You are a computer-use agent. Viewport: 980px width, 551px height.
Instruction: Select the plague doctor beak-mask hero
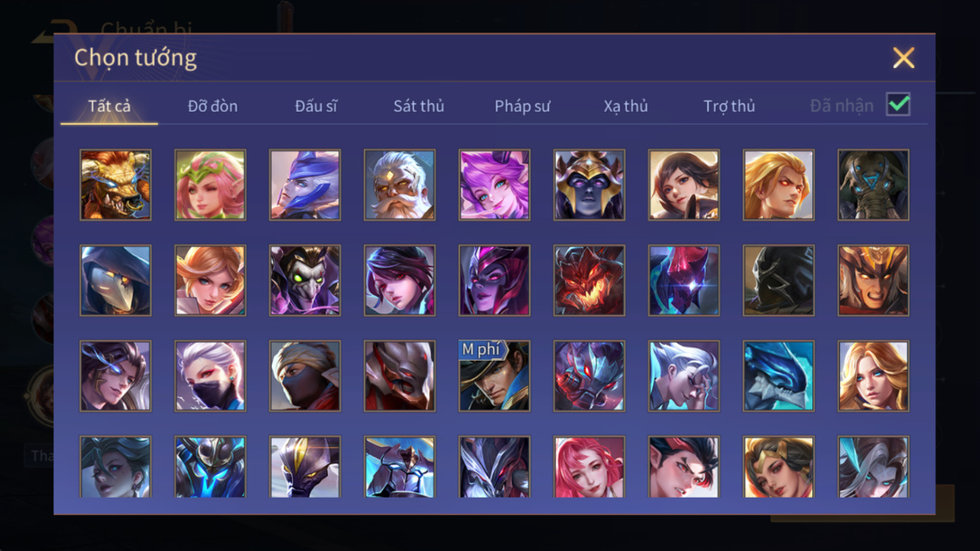[x=115, y=280]
